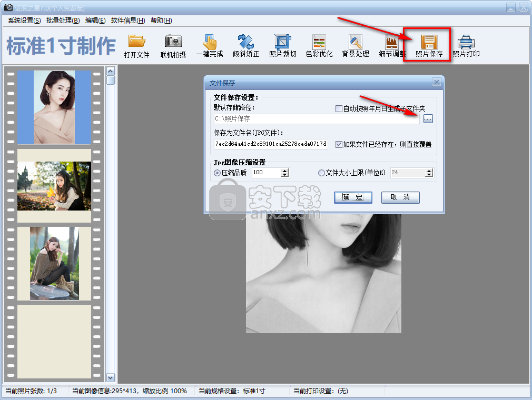Browse storage path with ... button

428,118
